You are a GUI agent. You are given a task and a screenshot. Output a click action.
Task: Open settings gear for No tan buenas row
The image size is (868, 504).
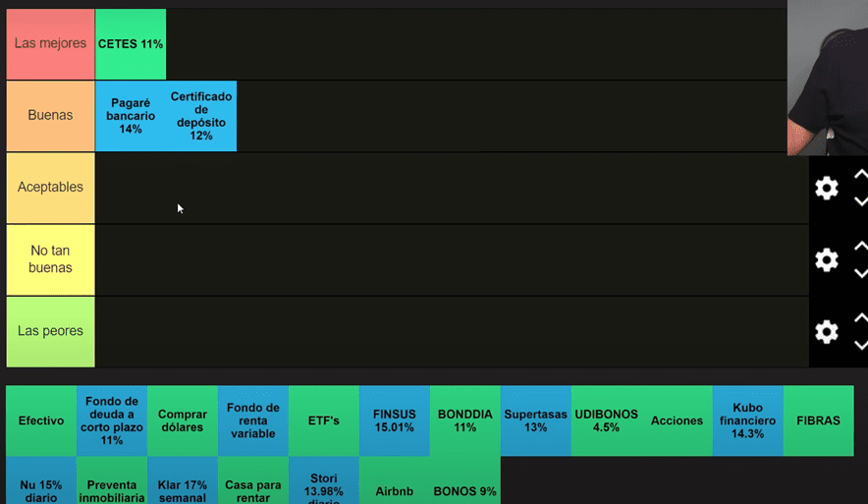pos(827,260)
